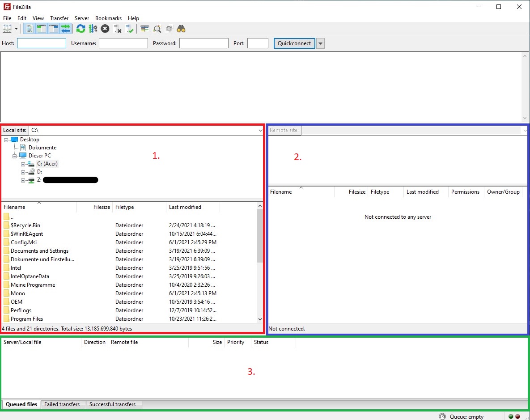This screenshot has height=420, width=530.
Task: Toggle the remote directory tree display
Action: [x=53, y=29]
